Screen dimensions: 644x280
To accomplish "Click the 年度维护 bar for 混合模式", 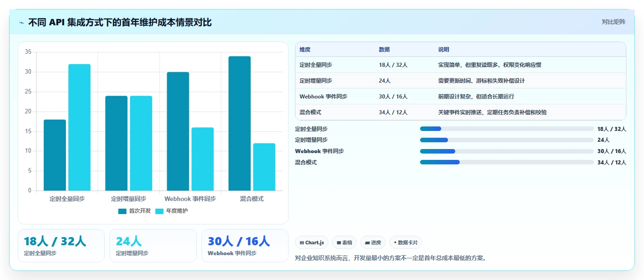I will point(264,167).
